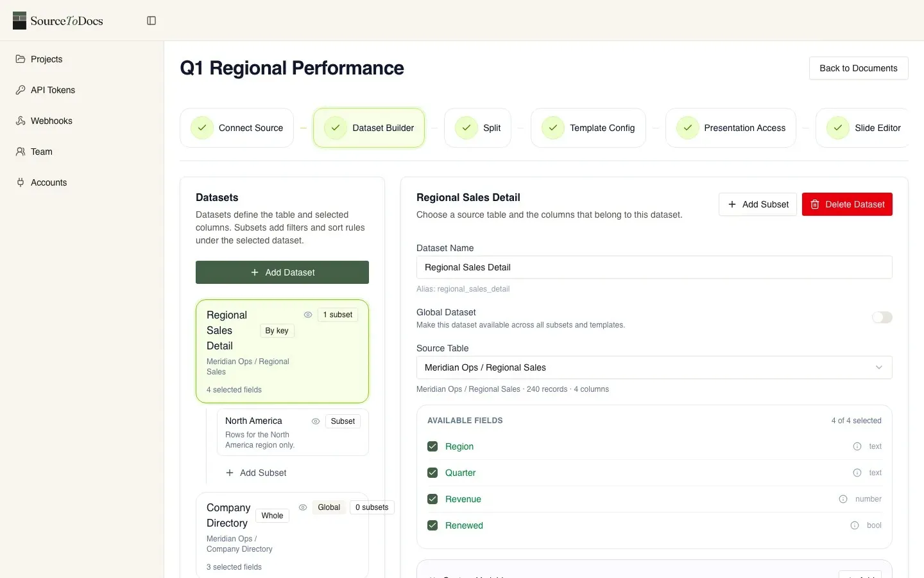This screenshot has width=924, height=578.
Task: Click the 'By key' badge
Action: tap(277, 331)
